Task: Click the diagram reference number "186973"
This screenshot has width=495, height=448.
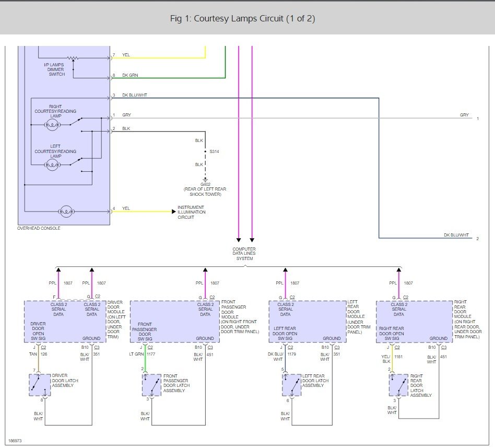Action: click(15, 441)
